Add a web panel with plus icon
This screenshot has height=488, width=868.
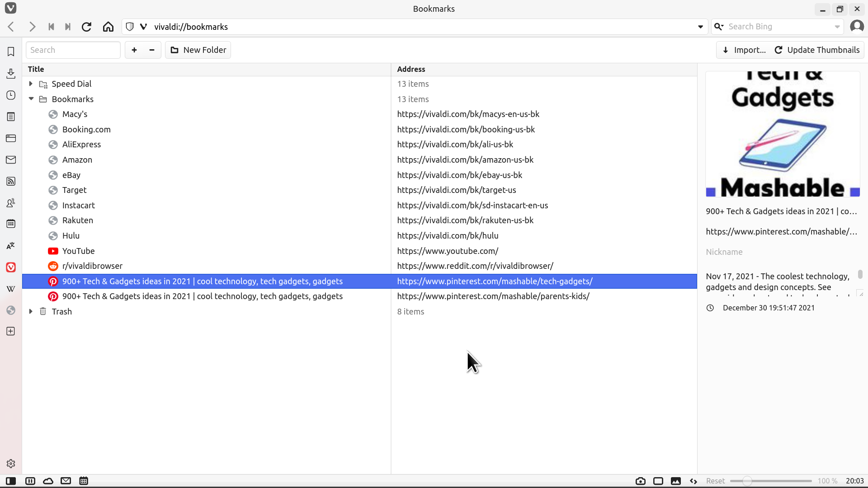click(11, 331)
